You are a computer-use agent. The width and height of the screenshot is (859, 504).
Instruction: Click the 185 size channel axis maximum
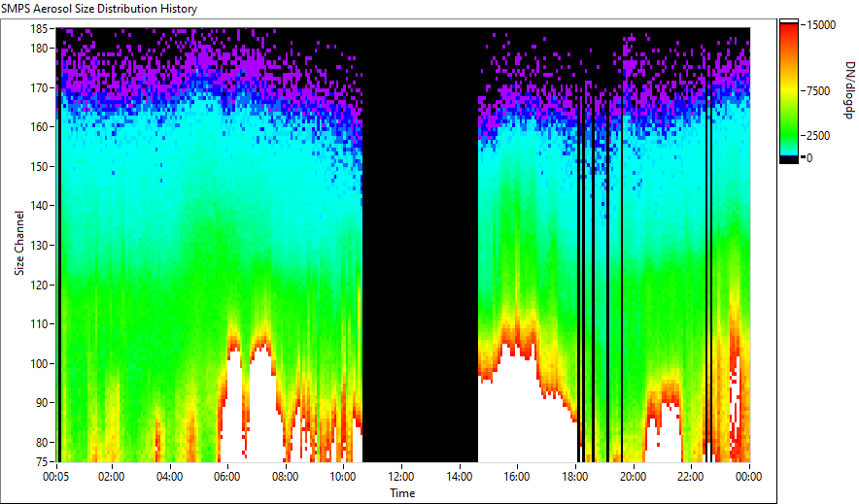(39, 29)
